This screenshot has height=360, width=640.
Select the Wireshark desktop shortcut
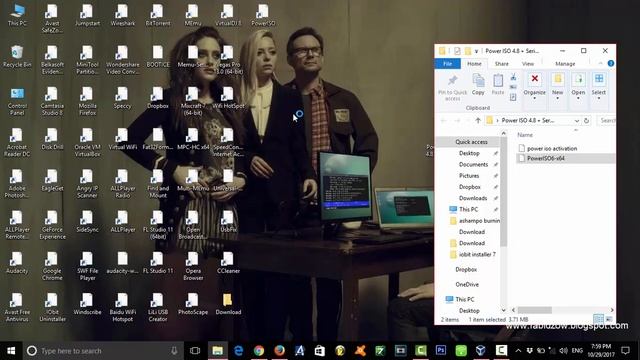tap(122, 16)
